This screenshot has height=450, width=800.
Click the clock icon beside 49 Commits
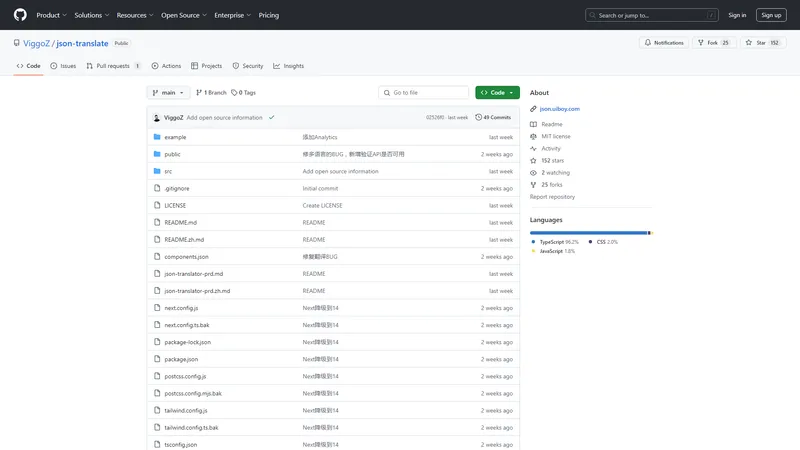479,117
